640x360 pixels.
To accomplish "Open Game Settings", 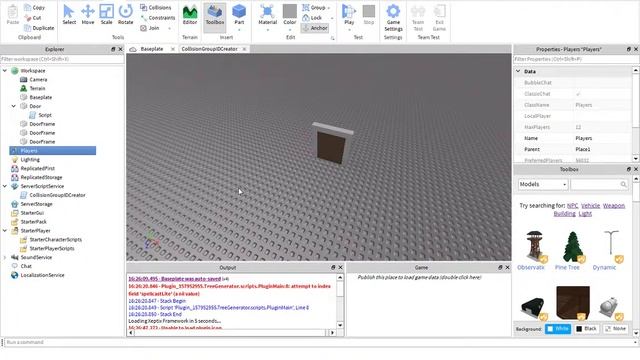I will coord(393,18).
